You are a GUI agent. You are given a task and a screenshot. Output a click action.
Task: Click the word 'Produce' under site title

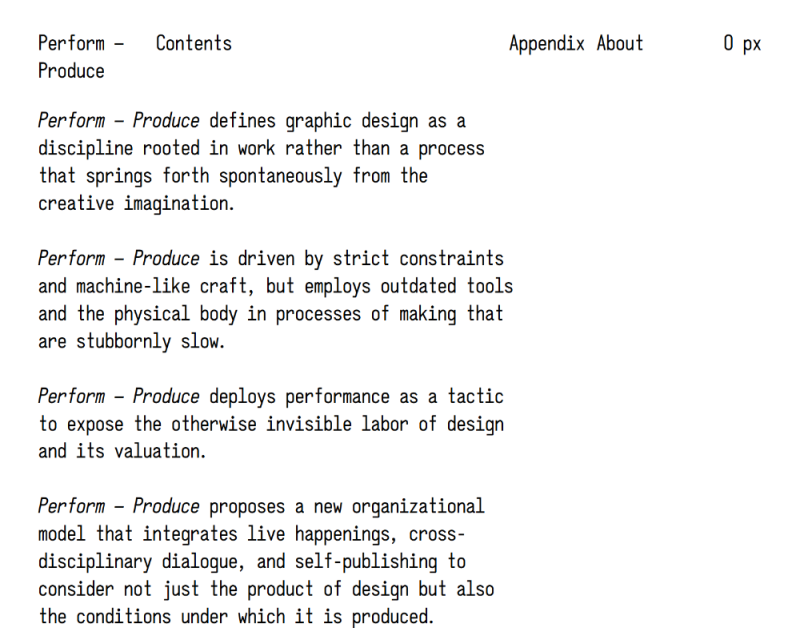tap(71, 71)
